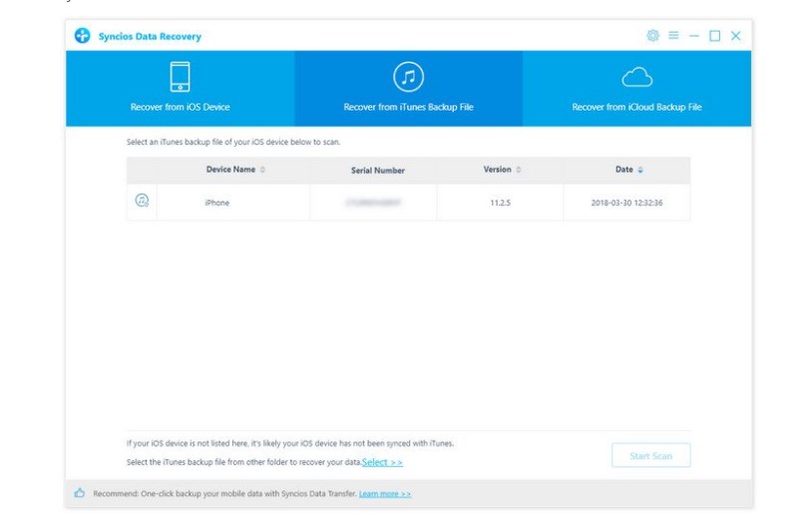Click the cloud icon for iCloud backup

coord(637,77)
